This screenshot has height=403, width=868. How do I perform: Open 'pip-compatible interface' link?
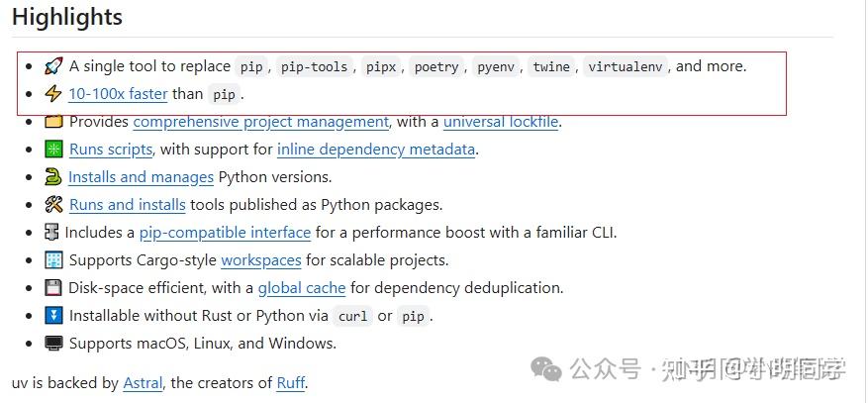click(225, 233)
